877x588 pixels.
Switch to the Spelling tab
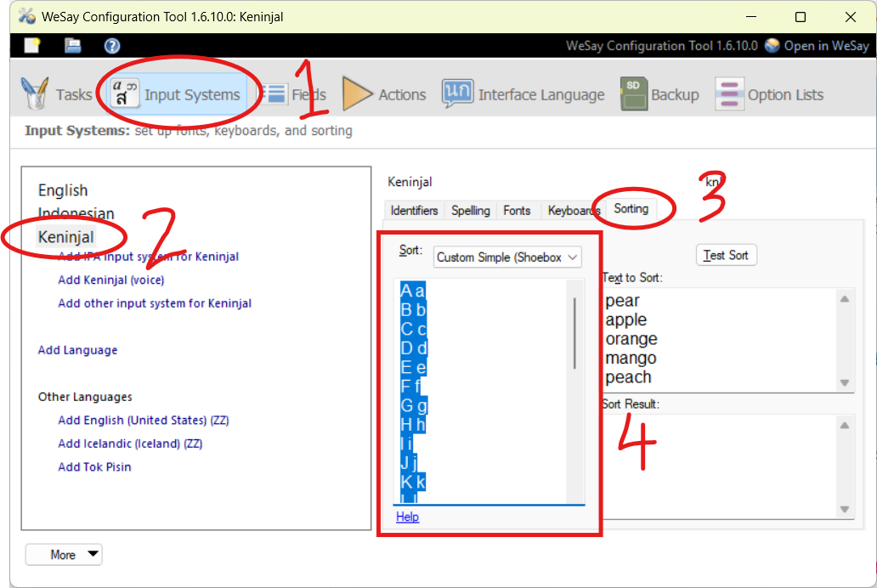[471, 211]
